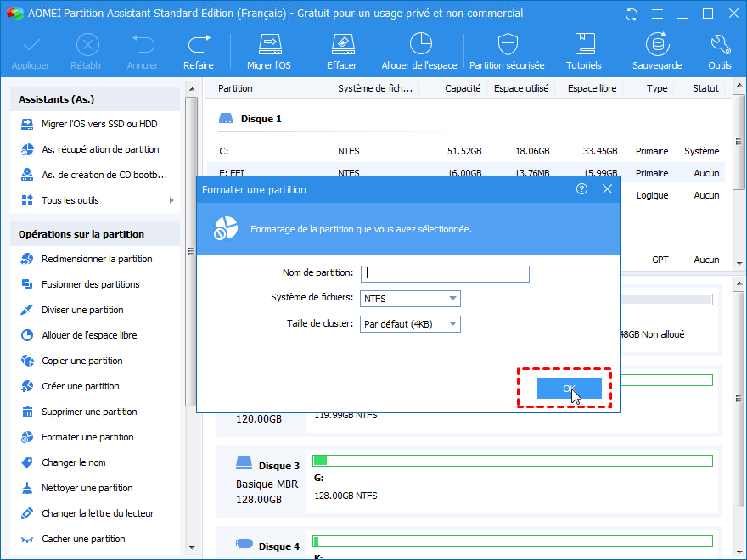This screenshot has height=560, width=747.
Task: Click the Système status cell for C:
Action: pyautogui.click(x=702, y=151)
